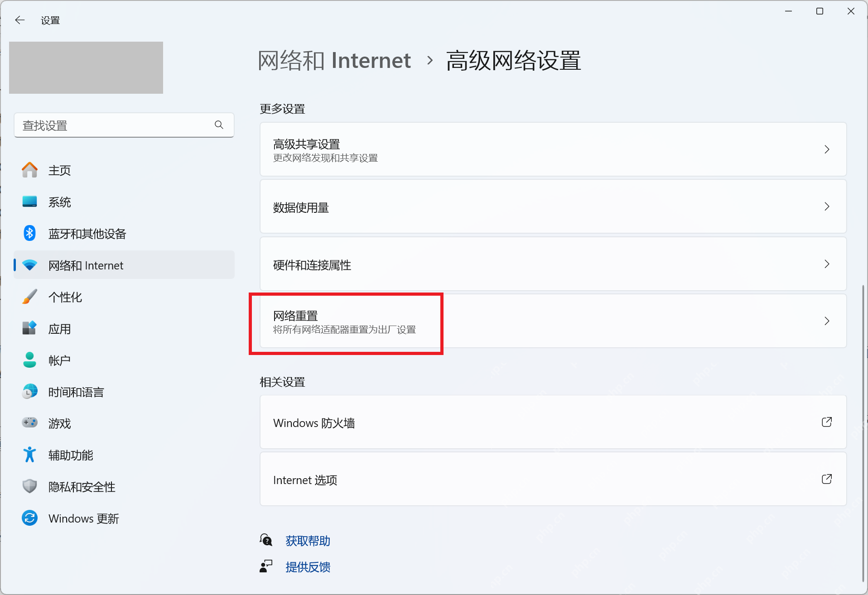Click the Personalization paintbrush icon
Image resolution: width=868 pixels, height=595 pixels.
(30, 297)
